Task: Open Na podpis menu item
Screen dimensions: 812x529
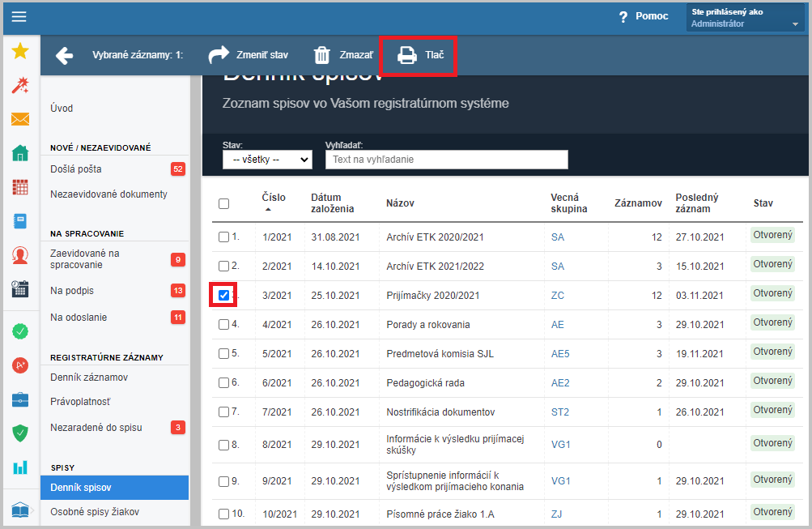Action: pos(72,291)
